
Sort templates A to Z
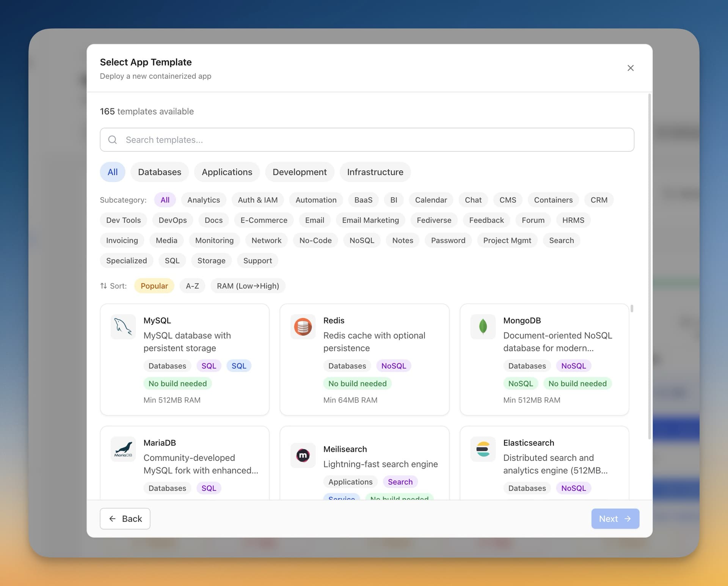pyautogui.click(x=192, y=286)
